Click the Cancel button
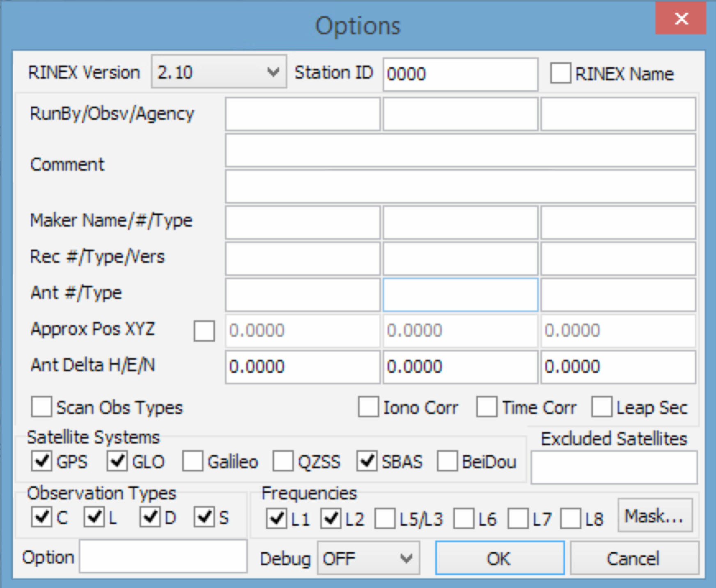This screenshot has width=716, height=588. 634,558
